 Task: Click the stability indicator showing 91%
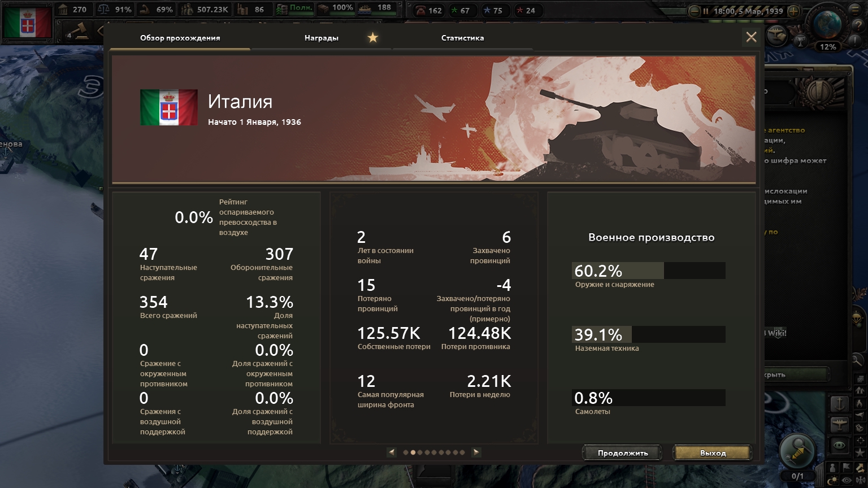click(x=115, y=10)
